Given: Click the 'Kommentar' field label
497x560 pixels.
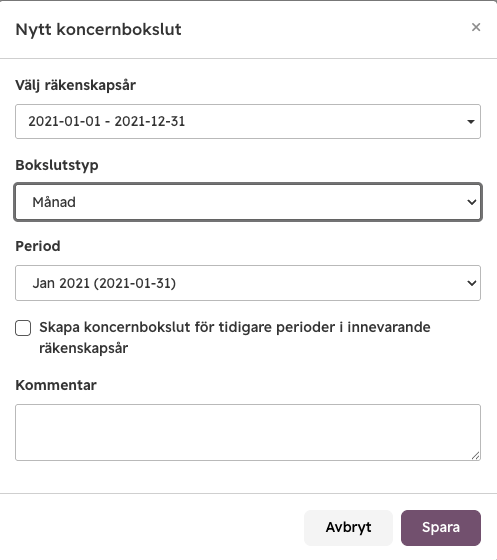Looking at the screenshot, I should (x=56, y=385).
